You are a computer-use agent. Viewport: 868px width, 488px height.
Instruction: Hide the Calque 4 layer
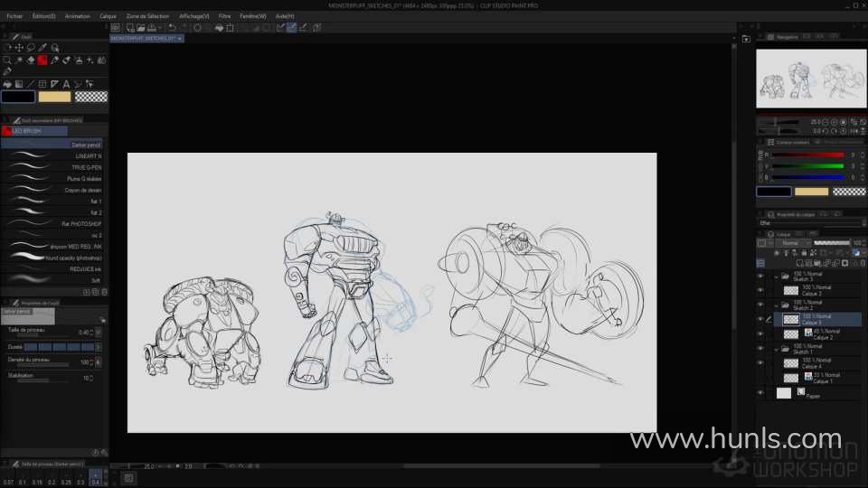[760, 361]
